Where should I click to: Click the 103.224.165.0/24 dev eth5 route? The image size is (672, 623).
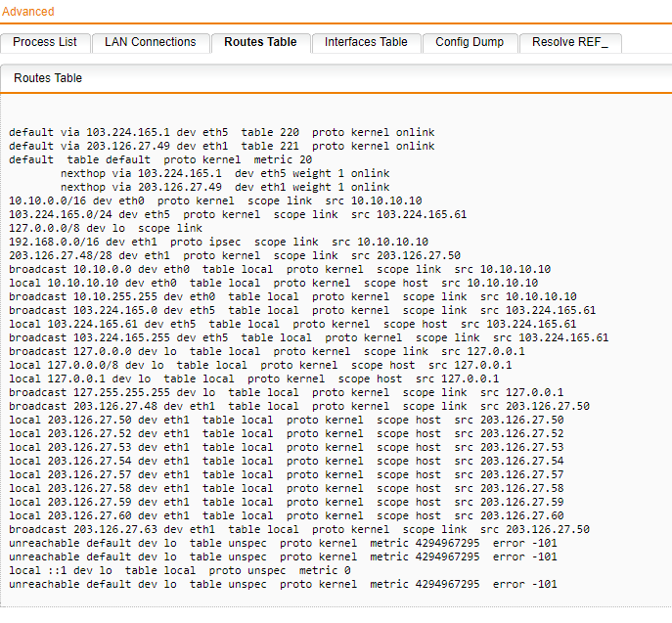pos(238,214)
